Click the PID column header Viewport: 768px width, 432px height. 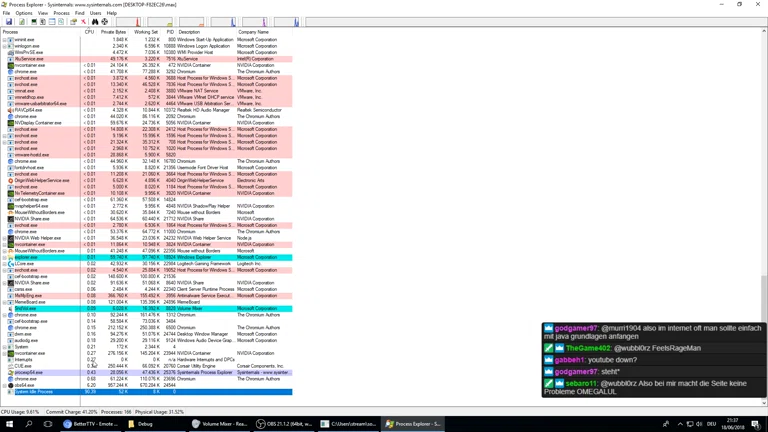tap(170, 32)
